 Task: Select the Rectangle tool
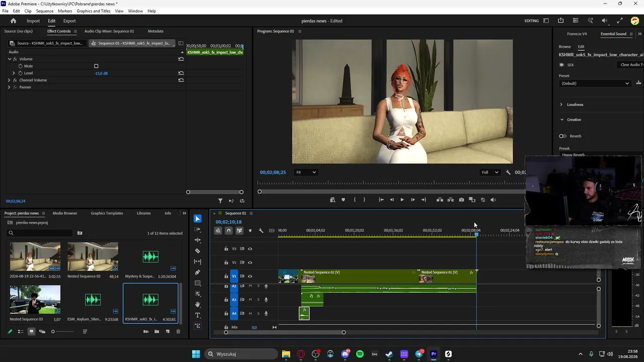pos(198,283)
